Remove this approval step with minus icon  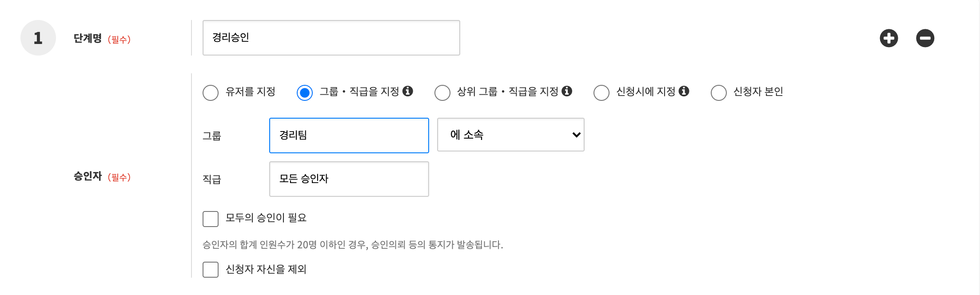925,38
